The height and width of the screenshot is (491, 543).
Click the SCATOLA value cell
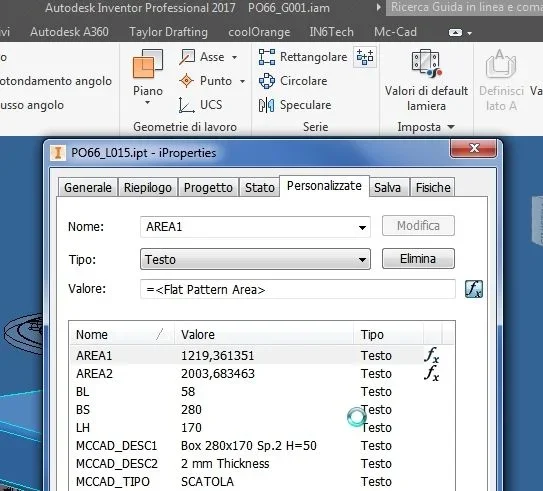(207, 482)
